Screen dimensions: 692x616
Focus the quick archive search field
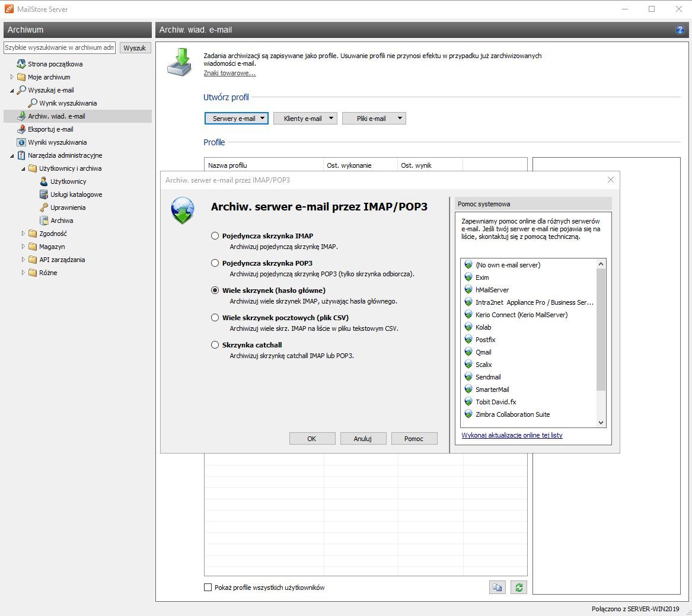[59, 47]
